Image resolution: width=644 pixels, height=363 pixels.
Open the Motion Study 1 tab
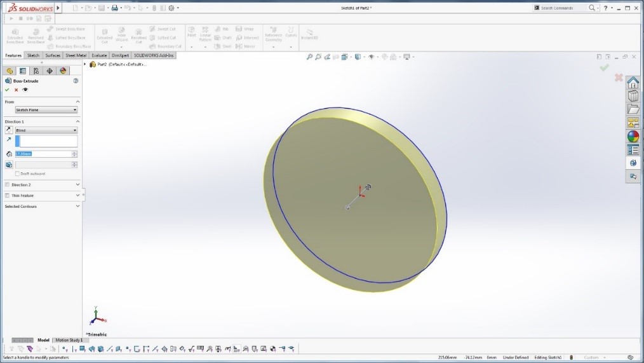tap(69, 340)
